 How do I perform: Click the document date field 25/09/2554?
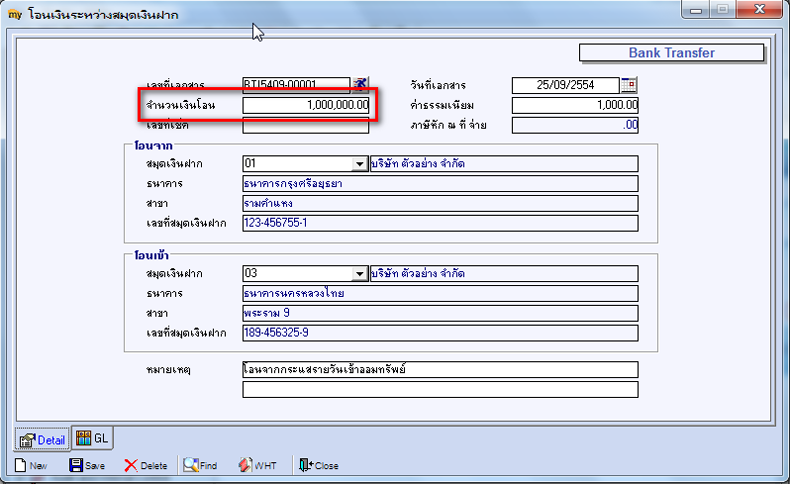(x=565, y=85)
